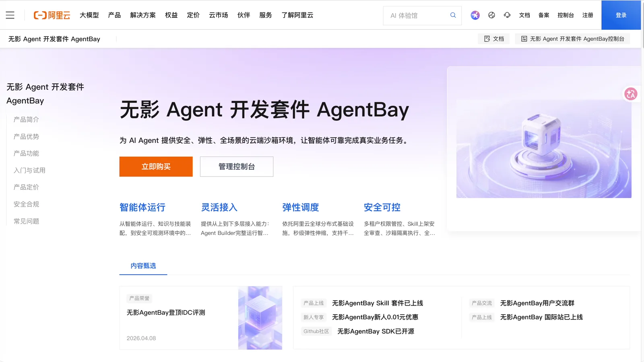
Task: Click the 备案 link in the top bar
Action: tap(544, 15)
